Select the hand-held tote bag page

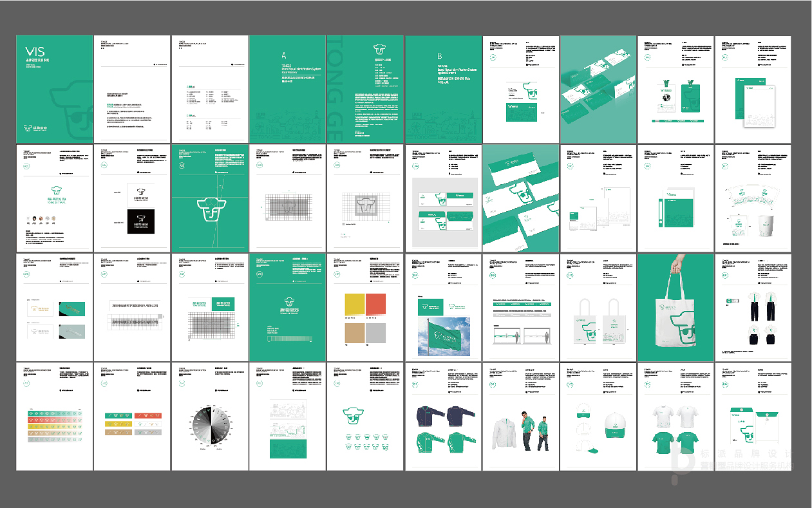pos(675,307)
